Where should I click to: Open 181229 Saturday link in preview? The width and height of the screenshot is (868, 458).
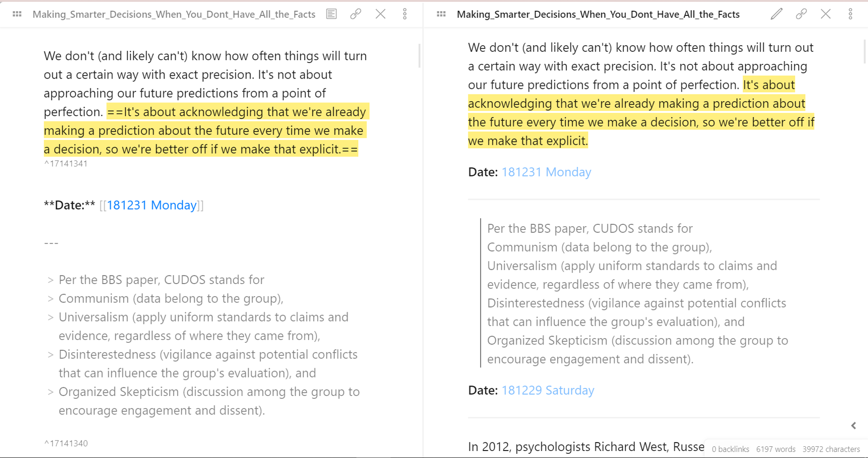point(548,390)
